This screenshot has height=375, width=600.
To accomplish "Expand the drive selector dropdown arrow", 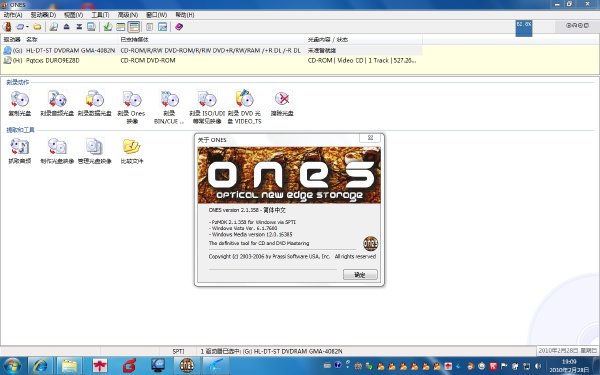I will tap(27, 27).
